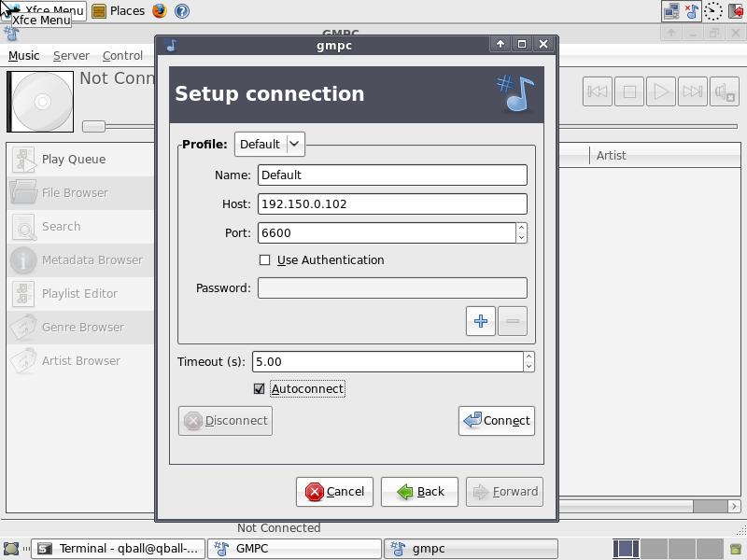747x560 pixels.
Task: Click the clock icon in panel
Action: click(713, 11)
